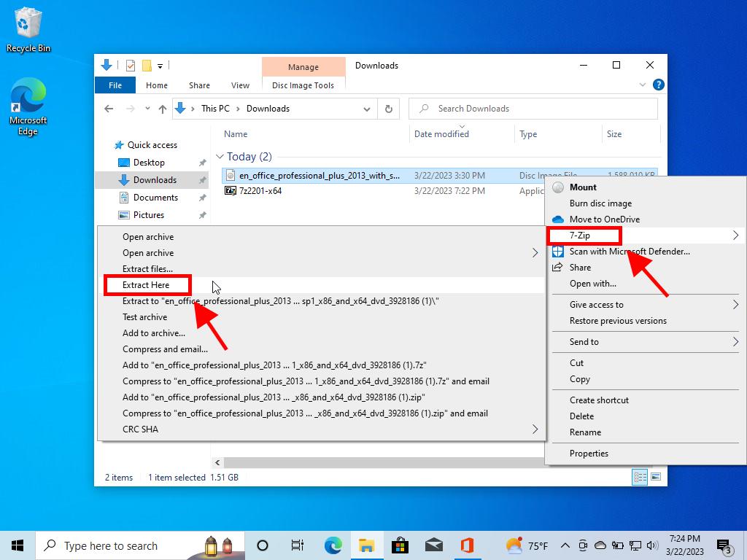Open the Disc Image Tools tab
The width and height of the screenshot is (747, 560).
303,85
